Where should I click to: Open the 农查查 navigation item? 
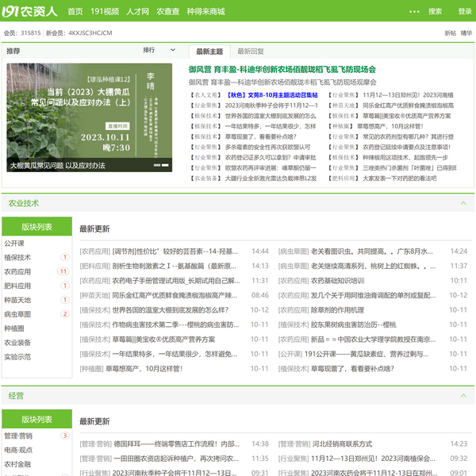point(167,12)
